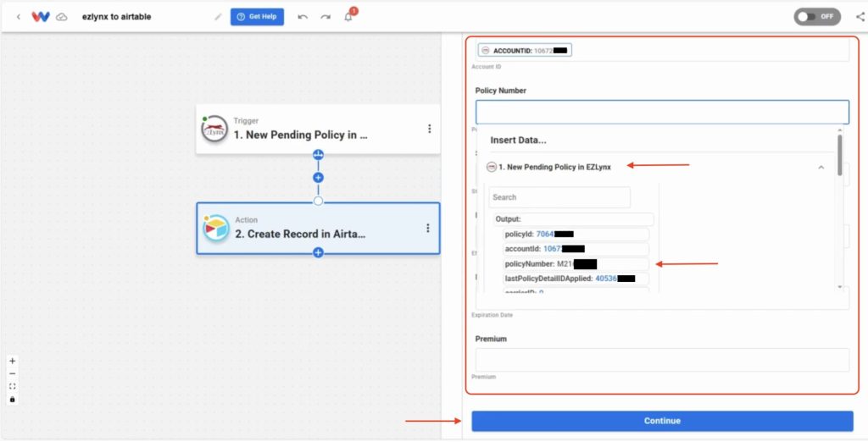Click the Output: header row
Image resolution: width=868 pixels, height=442 pixels.
click(x=574, y=219)
